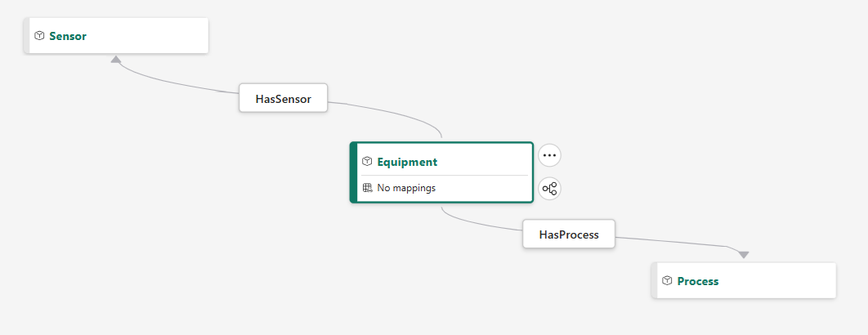This screenshot has width=868, height=335.
Task: Click the connector line between Equipment and HasProcess
Action: tap(476, 222)
